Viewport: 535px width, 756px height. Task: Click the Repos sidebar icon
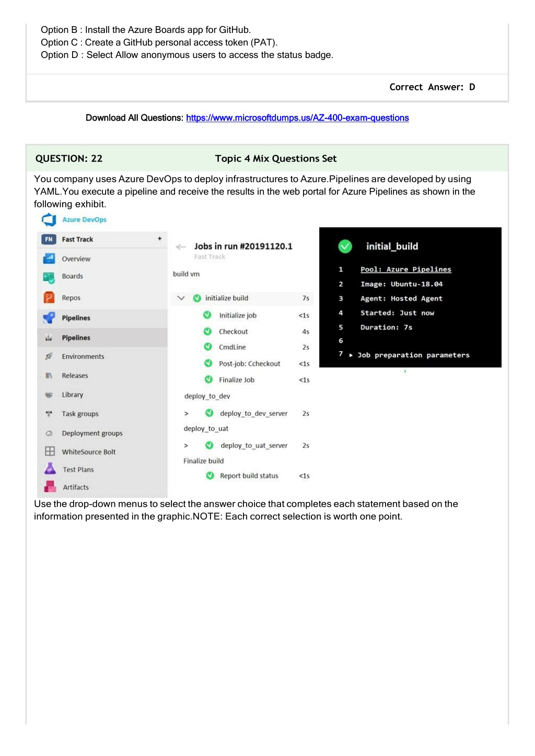click(49, 298)
